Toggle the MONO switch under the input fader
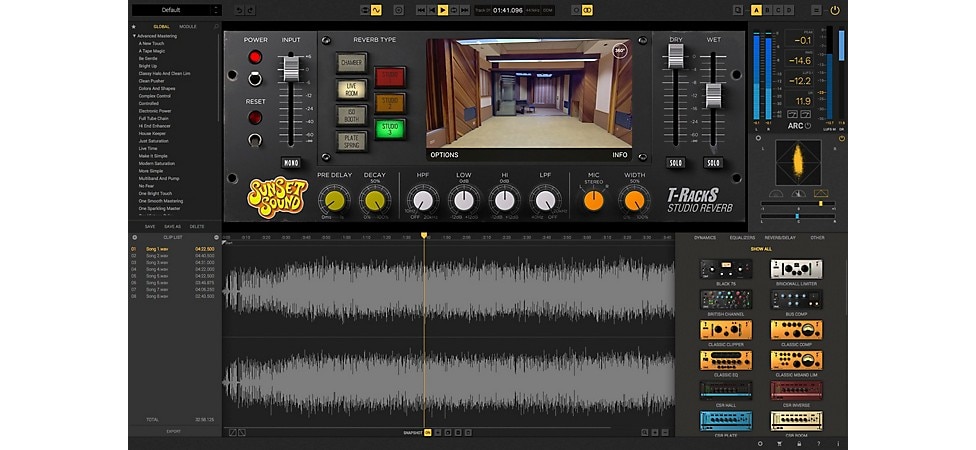Image resolution: width=976 pixels, height=450 pixels. [x=291, y=162]
